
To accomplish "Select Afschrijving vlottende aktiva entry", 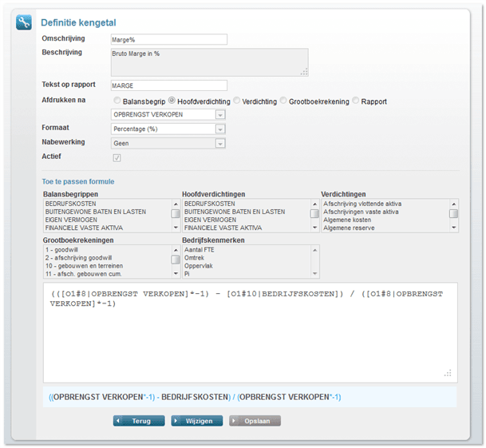I will pyautogui.click(x=362, y=204).
